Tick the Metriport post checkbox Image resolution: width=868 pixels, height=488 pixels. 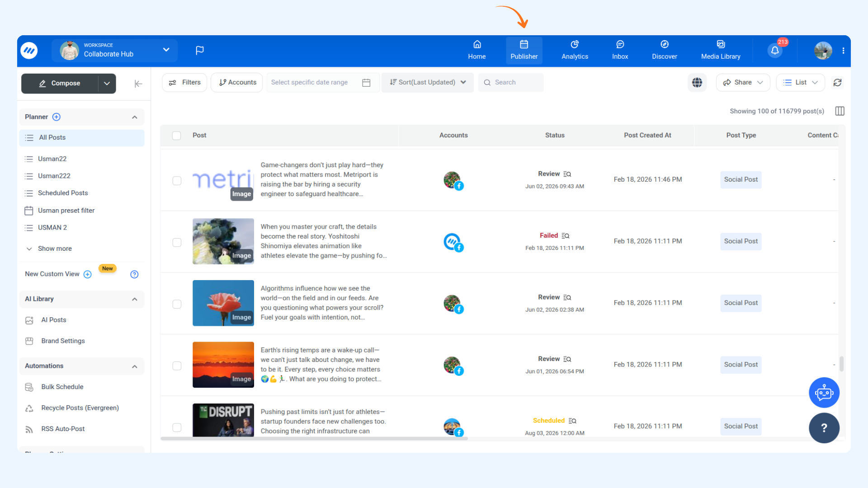177,181
